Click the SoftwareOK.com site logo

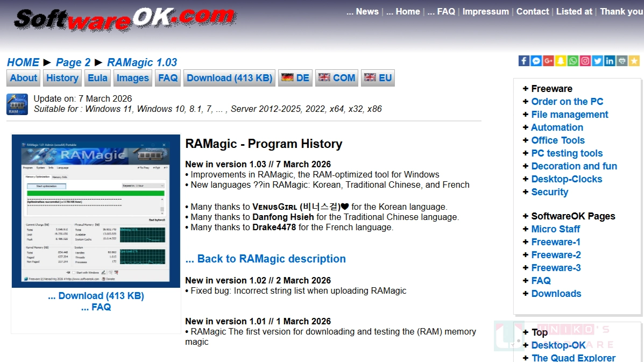coord(125,19)
